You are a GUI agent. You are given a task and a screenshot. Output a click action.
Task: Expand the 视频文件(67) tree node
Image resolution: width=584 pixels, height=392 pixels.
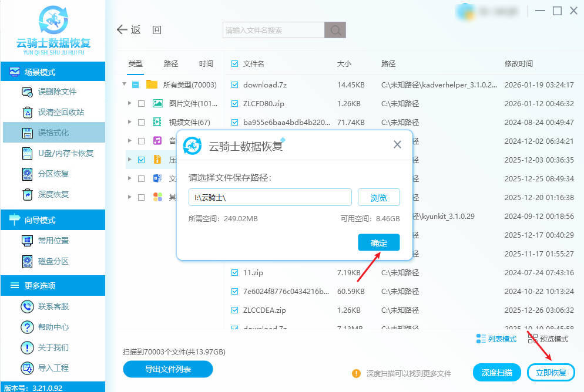129,122
